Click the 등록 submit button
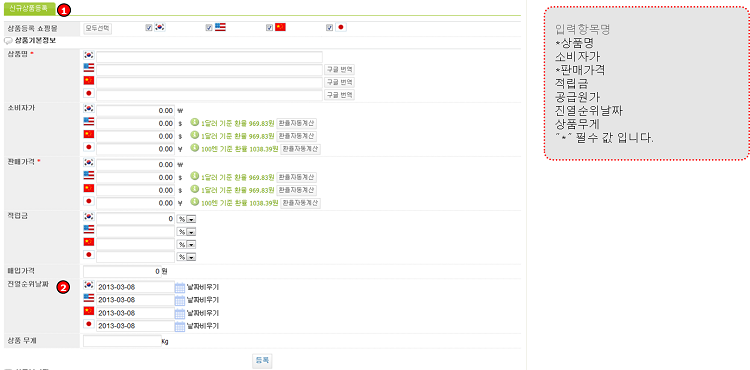 [x=262, y=360]
